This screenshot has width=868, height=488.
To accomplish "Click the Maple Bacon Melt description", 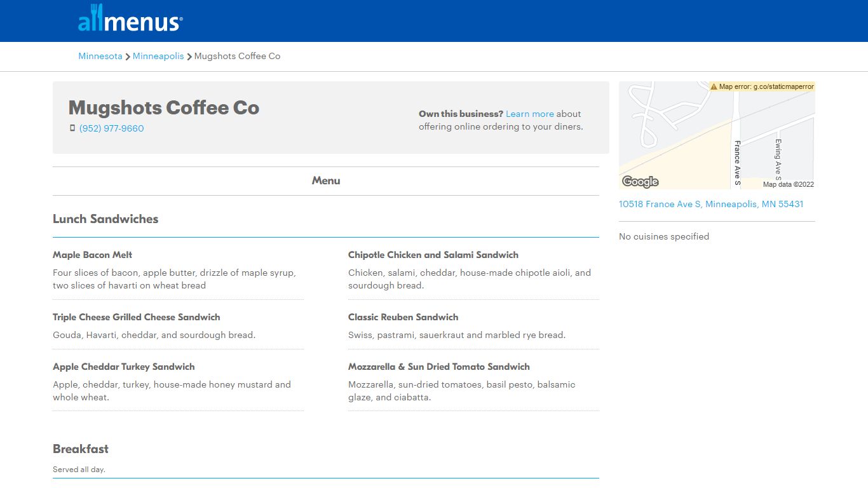I will pyautogui.click(x=174, y=279).
